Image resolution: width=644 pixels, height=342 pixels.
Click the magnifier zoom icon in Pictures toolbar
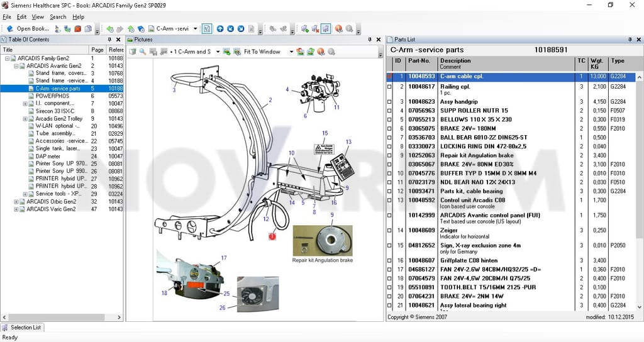(x=143, y=52)
